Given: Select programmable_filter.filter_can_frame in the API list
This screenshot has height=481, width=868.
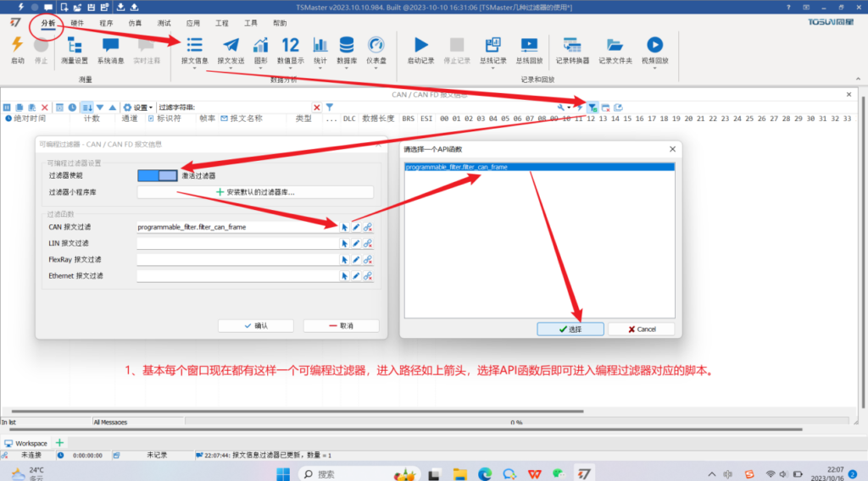Looking at the screenshot, I should click(x=457, y=168).
